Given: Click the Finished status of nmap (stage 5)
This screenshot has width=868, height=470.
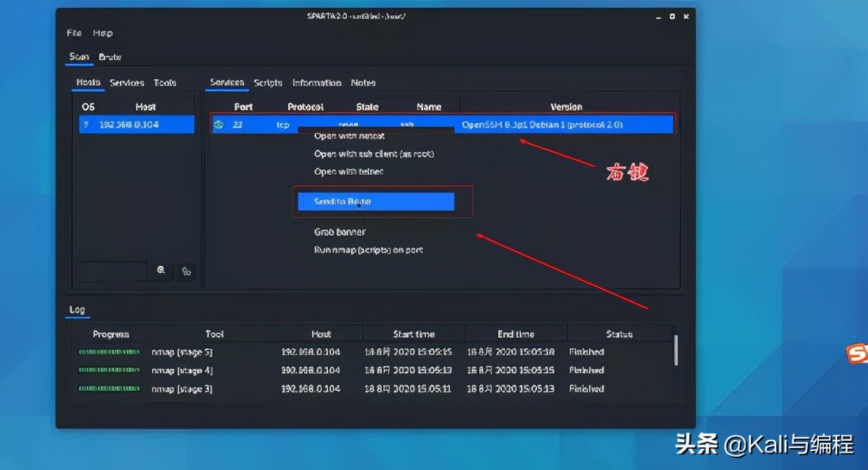Looking at the screenshot, I should 586,352.
